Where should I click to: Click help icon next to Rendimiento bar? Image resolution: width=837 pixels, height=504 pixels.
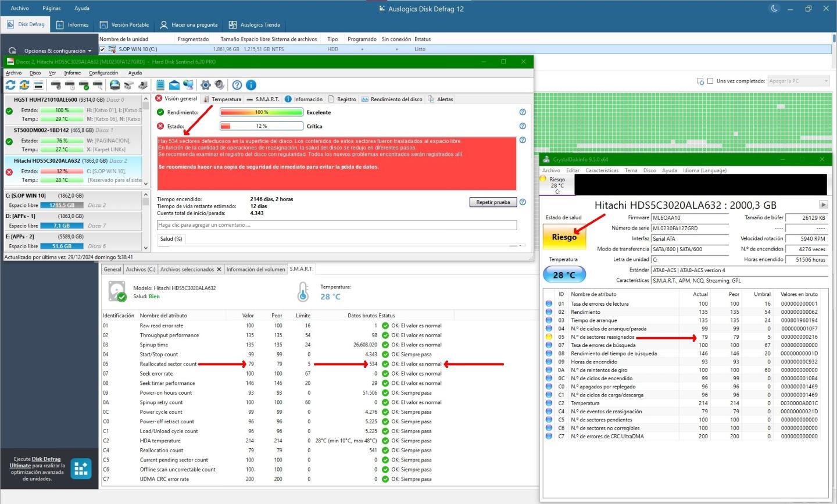coord(522,112)
